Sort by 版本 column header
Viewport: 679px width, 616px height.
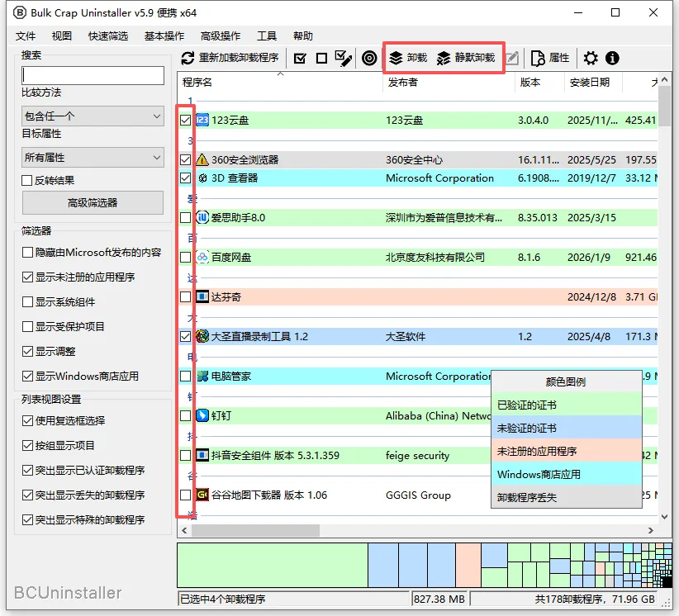539,83
